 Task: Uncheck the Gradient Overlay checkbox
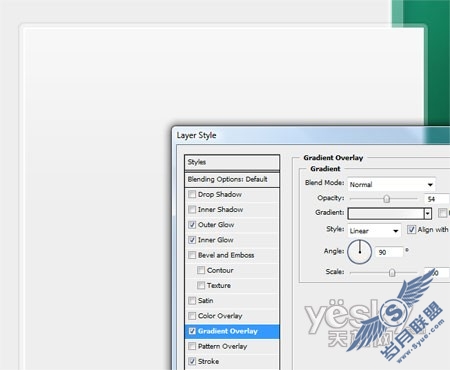click(192, 331)
